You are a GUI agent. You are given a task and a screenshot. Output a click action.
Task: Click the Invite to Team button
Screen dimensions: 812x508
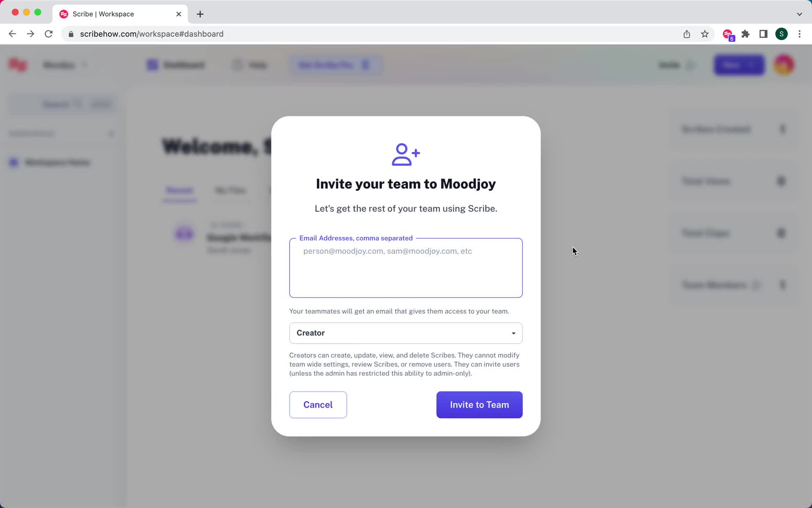coord(479,404)
